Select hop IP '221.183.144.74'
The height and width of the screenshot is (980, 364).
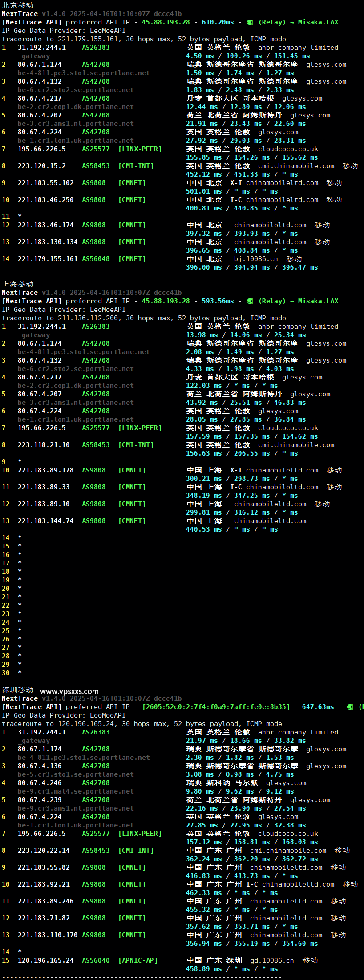(x=46, y=521)
